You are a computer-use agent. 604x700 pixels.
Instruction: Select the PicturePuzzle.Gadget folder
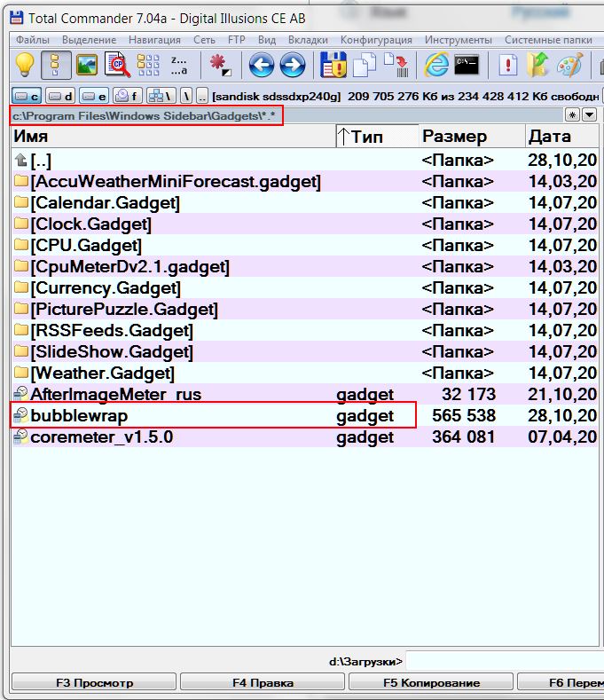click(304, 309)
